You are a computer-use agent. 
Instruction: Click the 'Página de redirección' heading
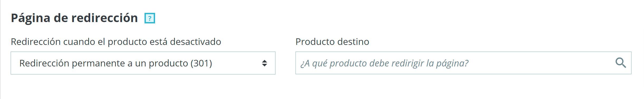coord(74,18)
